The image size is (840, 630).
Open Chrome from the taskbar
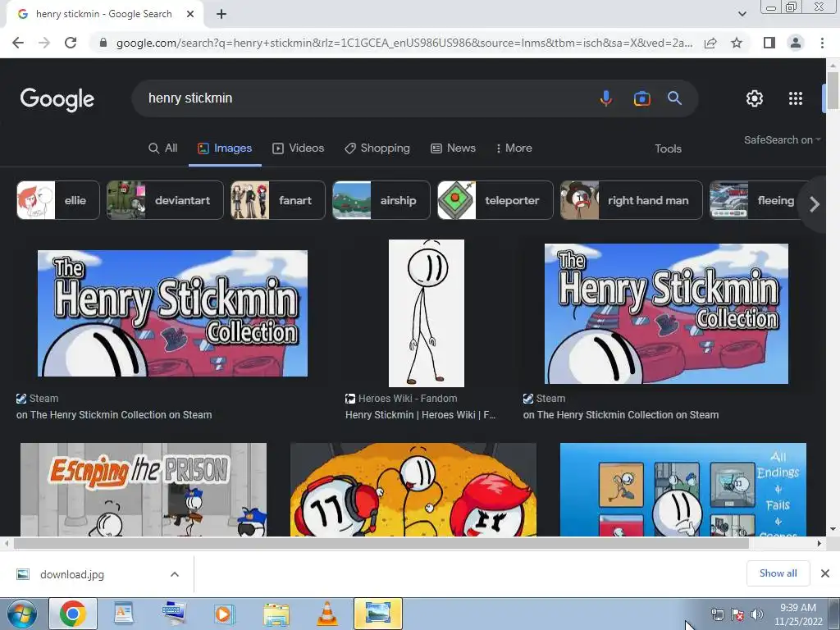coord(73,614)
